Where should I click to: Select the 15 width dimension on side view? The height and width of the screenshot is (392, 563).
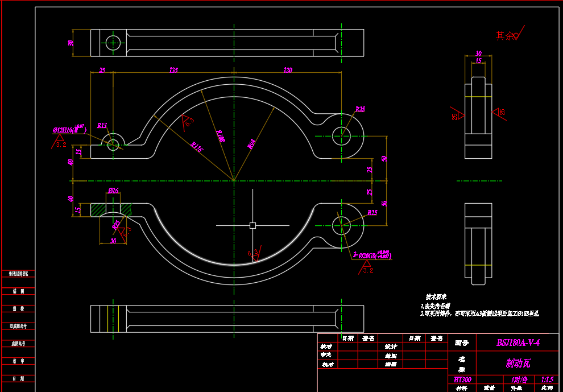pos(478,61)
